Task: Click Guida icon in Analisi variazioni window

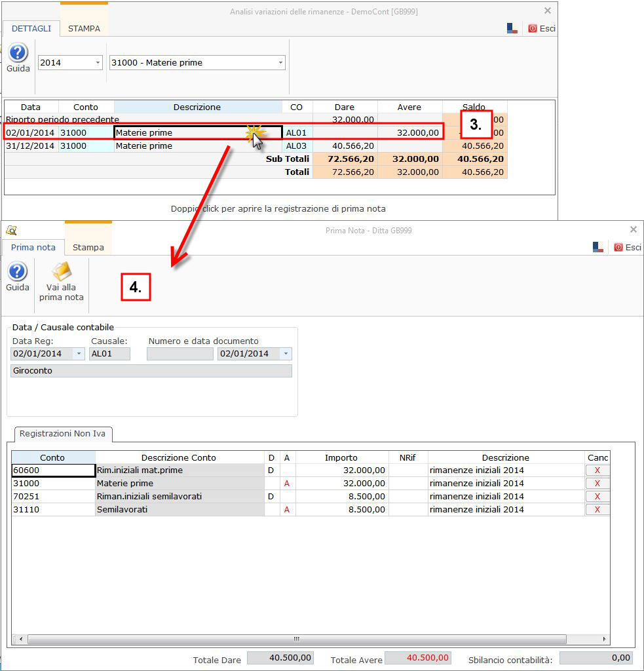Action: coord(18,54)
